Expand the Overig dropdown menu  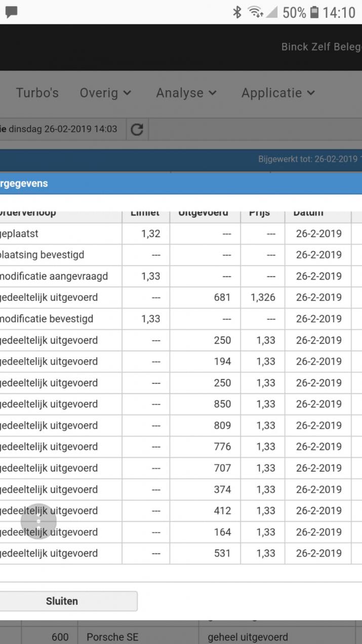[x=105, y=93]
